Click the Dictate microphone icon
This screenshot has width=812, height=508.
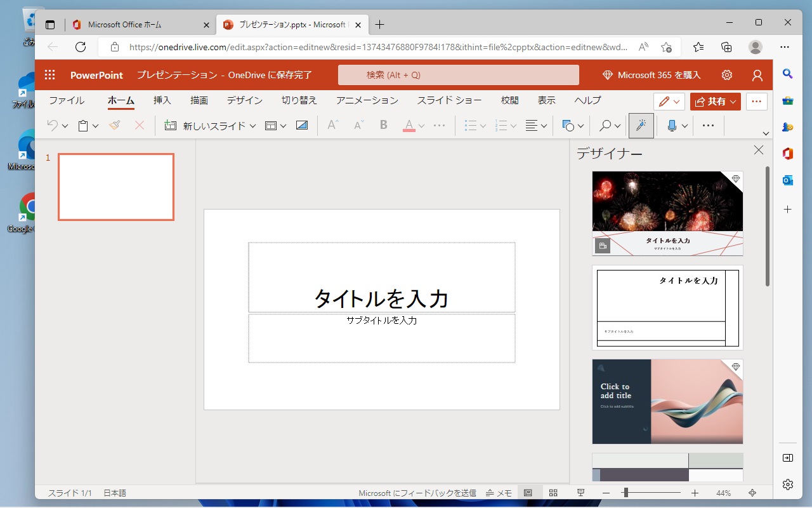[672, 126]
